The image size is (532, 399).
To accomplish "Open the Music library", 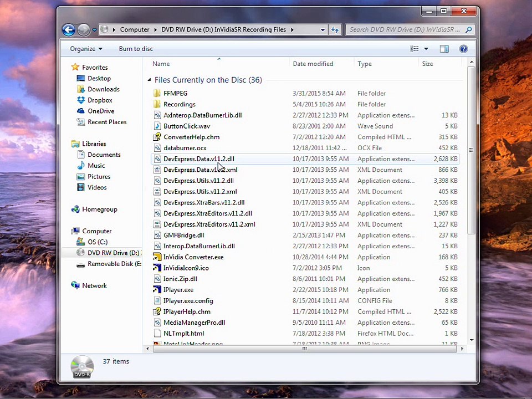I will tap(96, 166).
